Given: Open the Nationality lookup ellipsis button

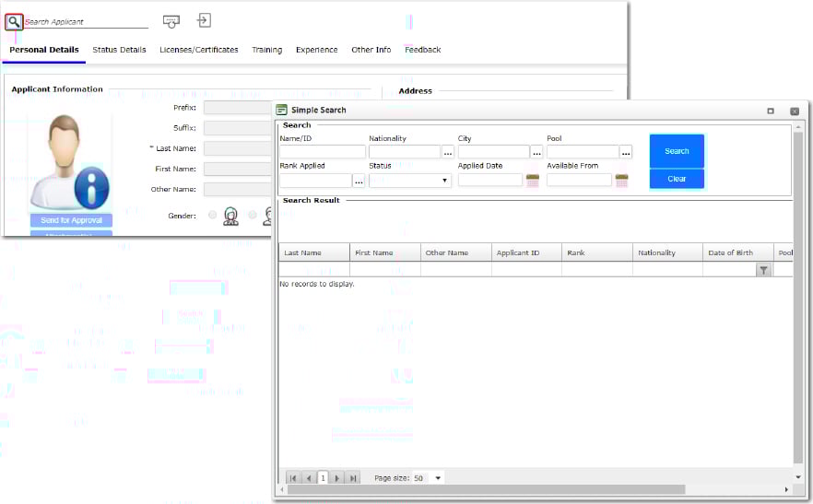Looking at the screenshot, I should [448, 152].
